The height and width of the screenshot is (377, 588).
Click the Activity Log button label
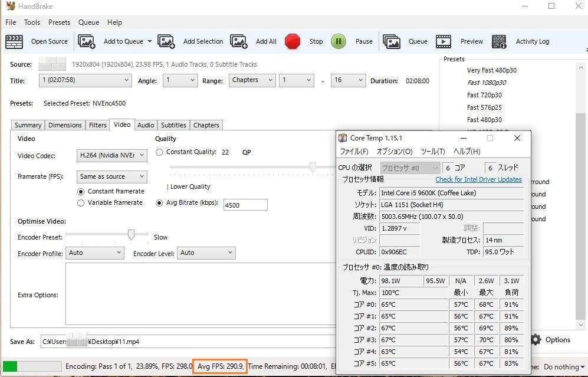[533, 42]
